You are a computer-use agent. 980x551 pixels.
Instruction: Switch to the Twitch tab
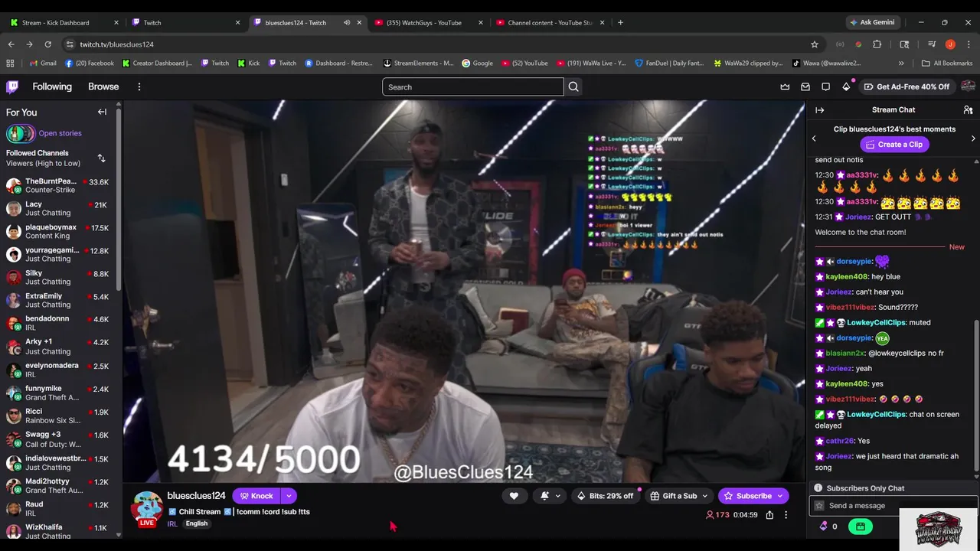184,22
